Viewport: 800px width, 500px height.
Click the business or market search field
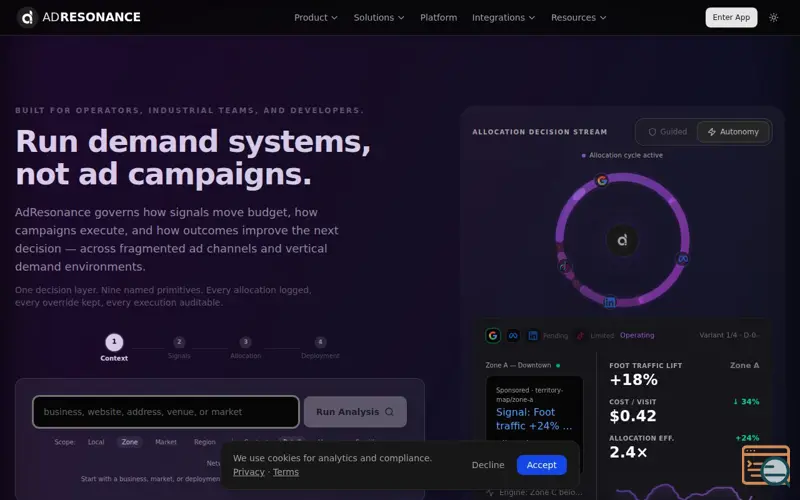(x=166, y=412)
